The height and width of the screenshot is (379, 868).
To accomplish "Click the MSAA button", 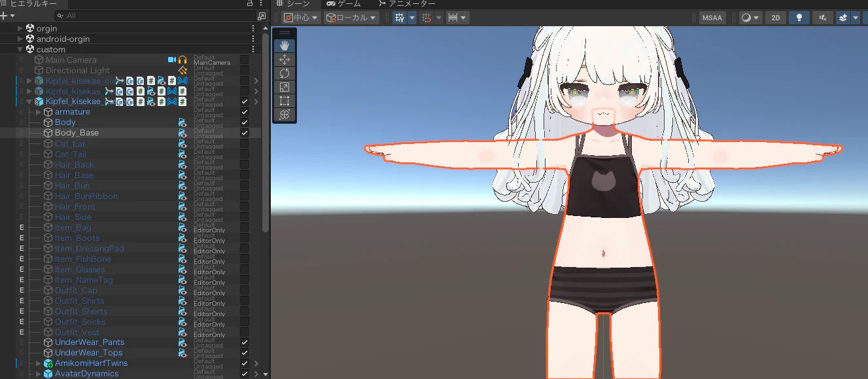I will tap(712, 18).
